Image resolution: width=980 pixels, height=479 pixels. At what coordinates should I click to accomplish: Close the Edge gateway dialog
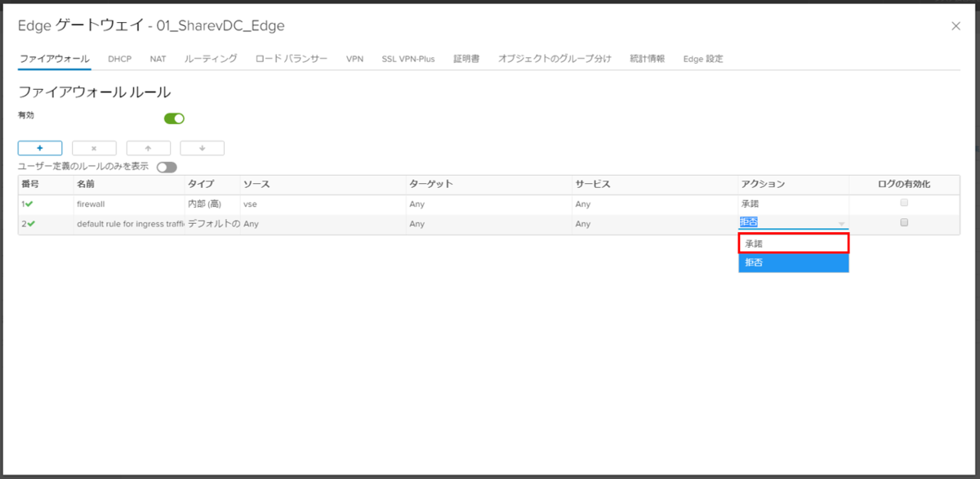coord(955,26)
